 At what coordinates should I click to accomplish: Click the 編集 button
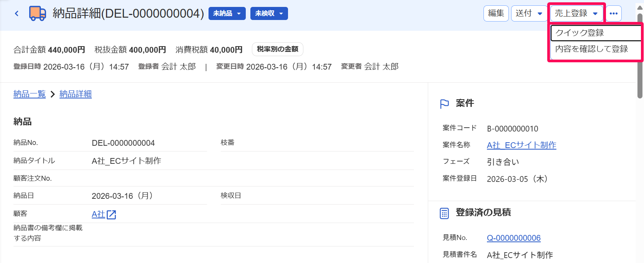[x=496, y=13]
